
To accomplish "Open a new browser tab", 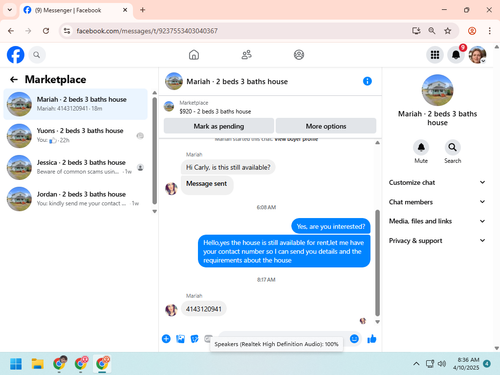I will (x=142, y=10).
